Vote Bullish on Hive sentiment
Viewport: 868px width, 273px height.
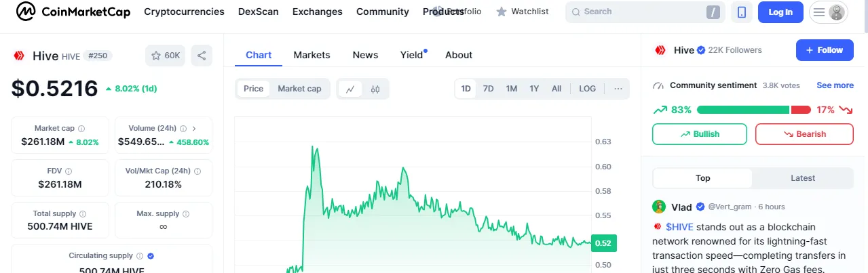[699, 134]
